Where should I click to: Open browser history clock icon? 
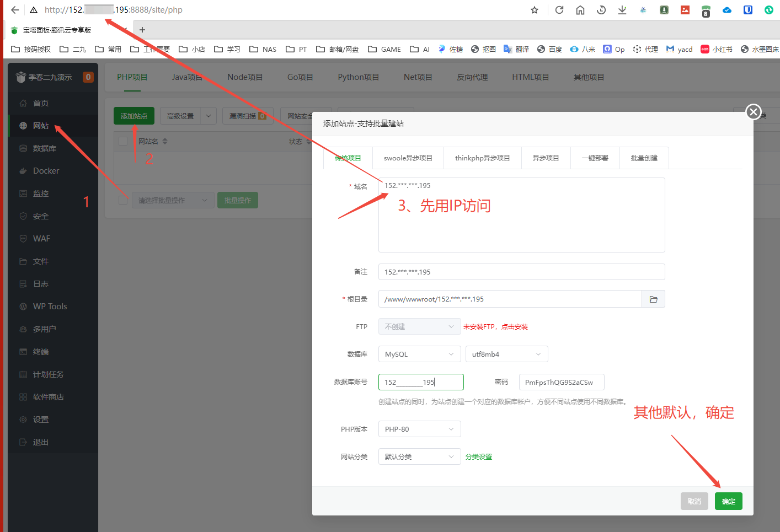[x=601, y=10]
